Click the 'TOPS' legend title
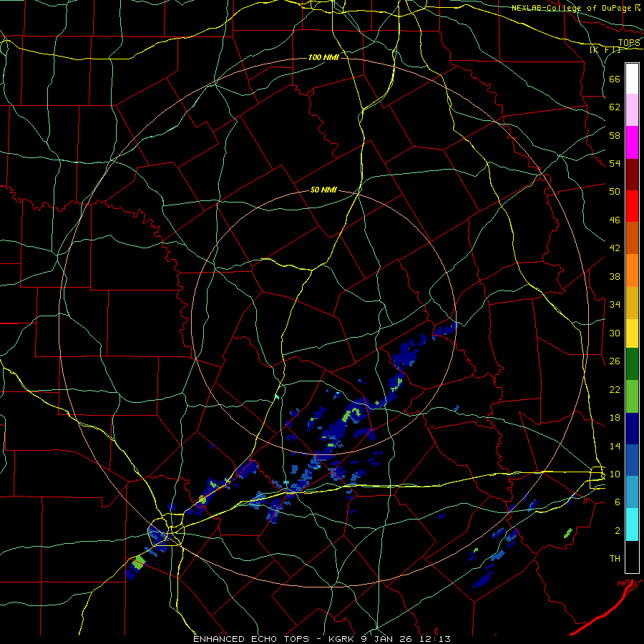Image resolution: width=644 pixels, height=644 pixels. (x=629, y=43)
